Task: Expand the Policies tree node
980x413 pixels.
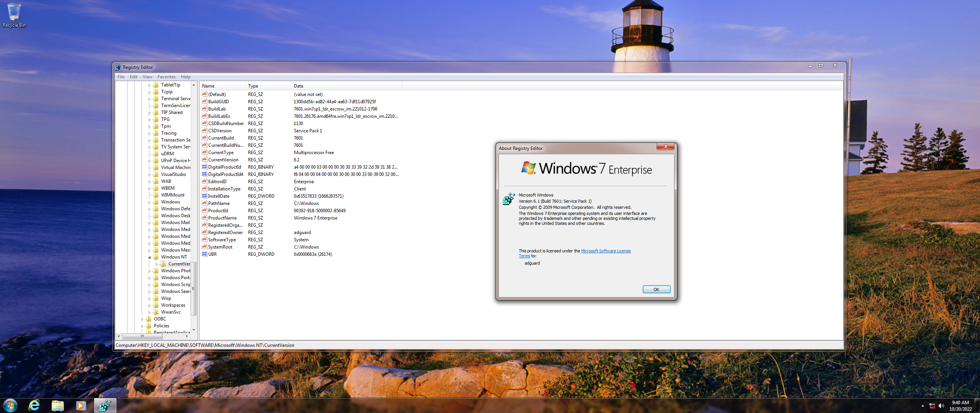Action: (142, 326)
